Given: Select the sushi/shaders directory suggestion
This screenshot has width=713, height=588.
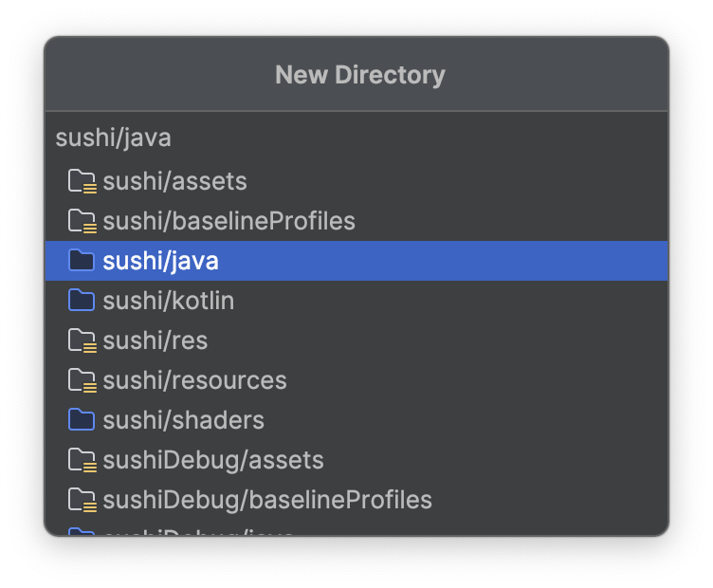Looking at the screenshot, I should tap(184, 420).
